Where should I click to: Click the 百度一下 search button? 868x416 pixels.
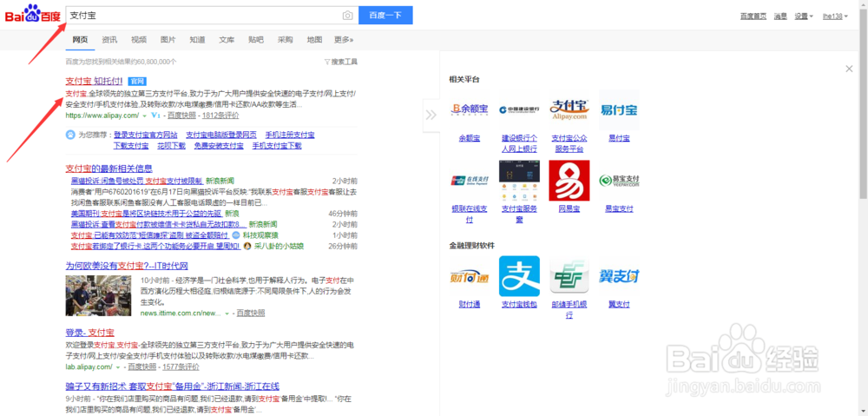pos(385,16)
